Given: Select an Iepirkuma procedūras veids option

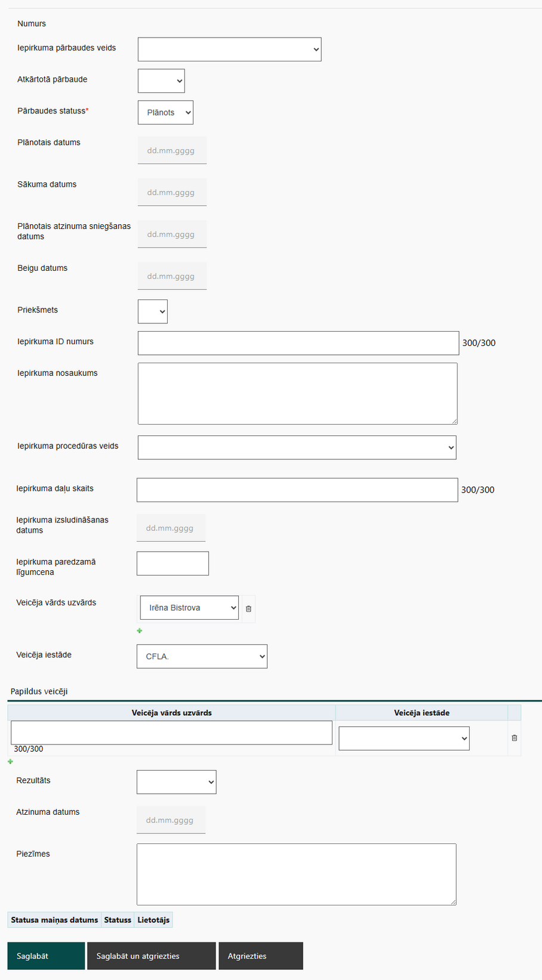Looking at the screenshot, I should coord(297,447).
